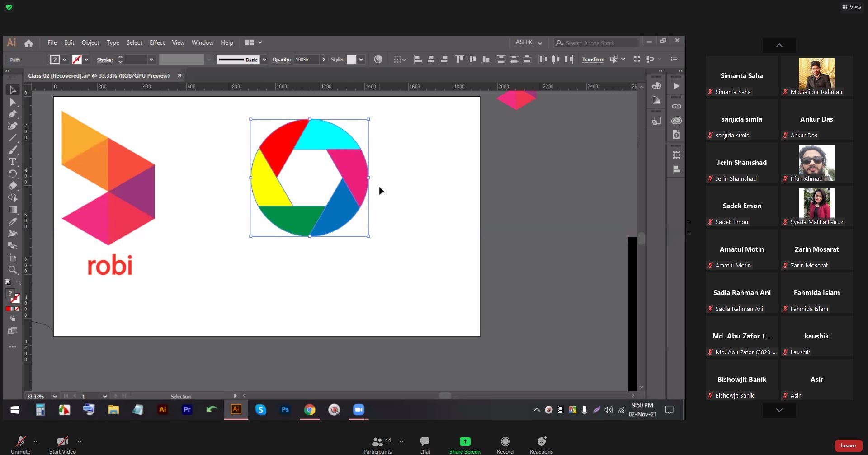Viewport: 868px width, 455px height.
Task: Swap fill and stroke colors
Action: pyautogui.click(x=19, y=283)
